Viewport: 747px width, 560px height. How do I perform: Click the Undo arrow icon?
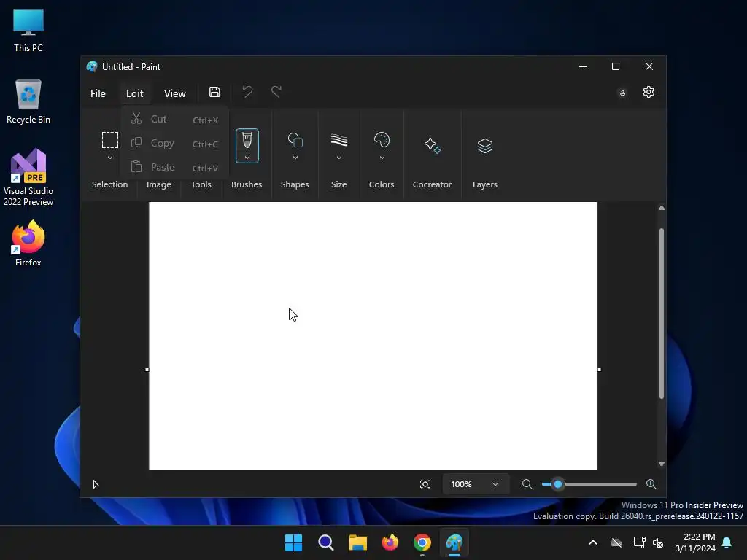(x=247, y=91)
